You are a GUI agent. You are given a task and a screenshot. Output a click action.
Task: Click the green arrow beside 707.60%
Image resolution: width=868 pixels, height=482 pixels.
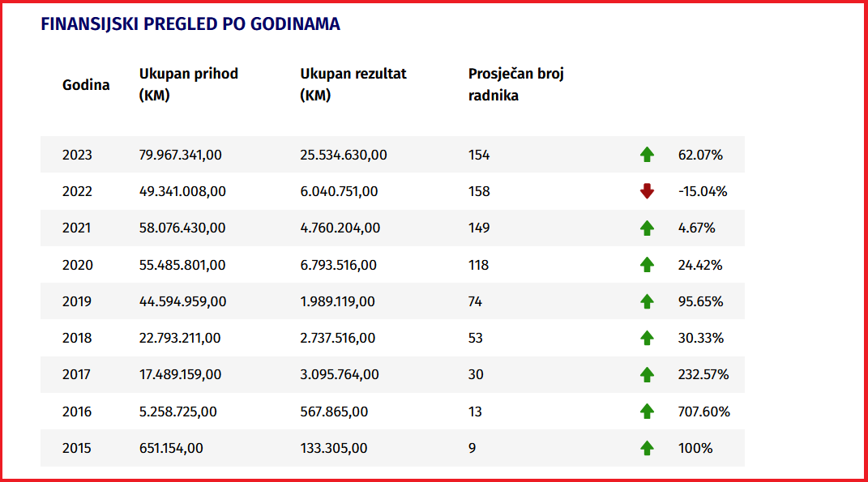[647, 412]
